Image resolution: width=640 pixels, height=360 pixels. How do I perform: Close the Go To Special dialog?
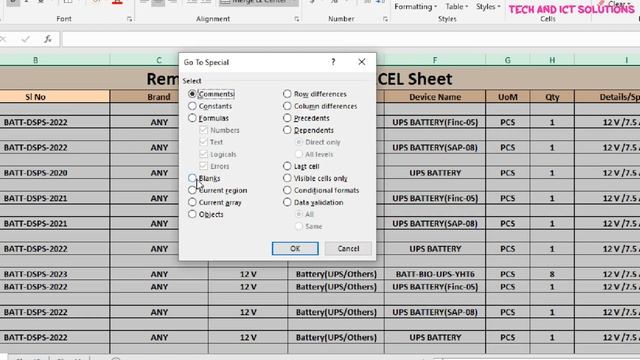coord(362,62)
